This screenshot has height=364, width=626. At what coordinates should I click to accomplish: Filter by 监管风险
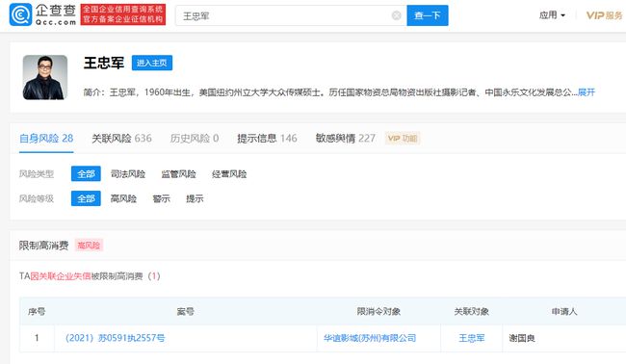178,174
